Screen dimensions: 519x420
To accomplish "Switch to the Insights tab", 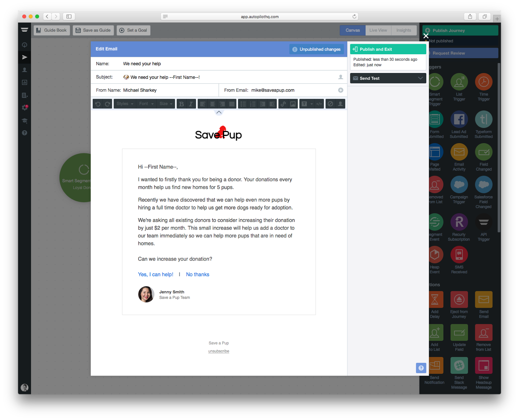I will [404, 30].
